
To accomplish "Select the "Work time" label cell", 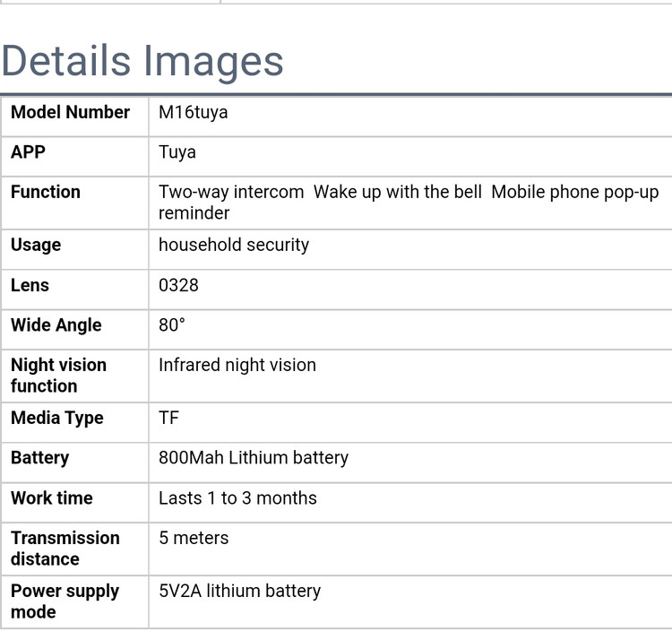I will (x=52, y=497).
